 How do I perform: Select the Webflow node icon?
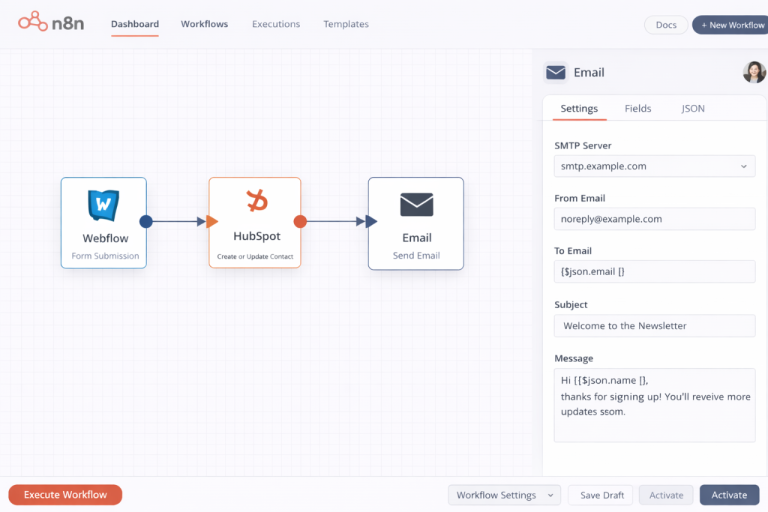[x=103, y=205]
